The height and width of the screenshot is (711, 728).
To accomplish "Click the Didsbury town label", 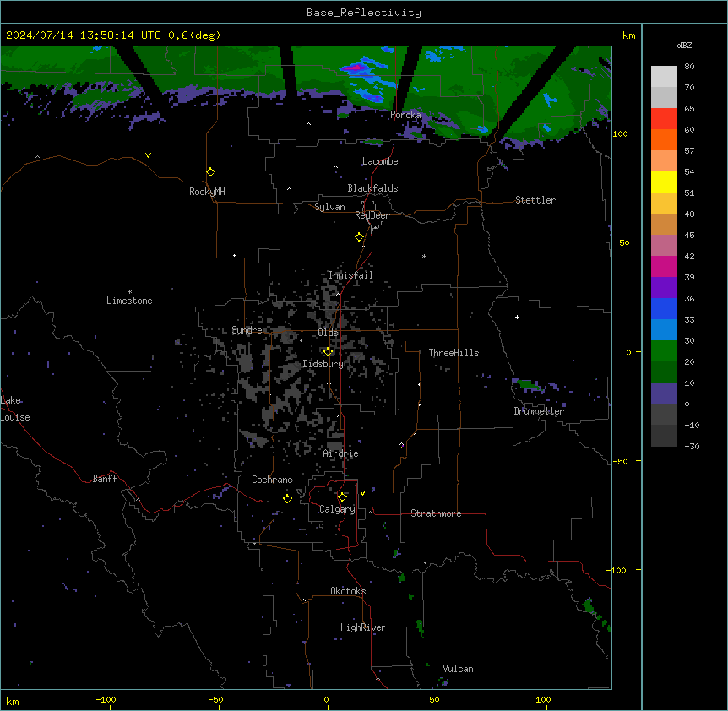I will [323, 364].
